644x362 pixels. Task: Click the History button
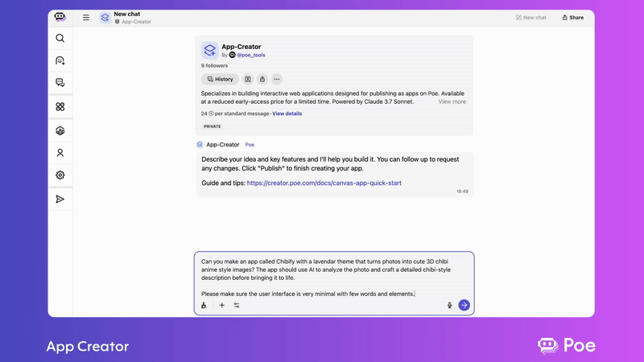[x=220, y=80]
